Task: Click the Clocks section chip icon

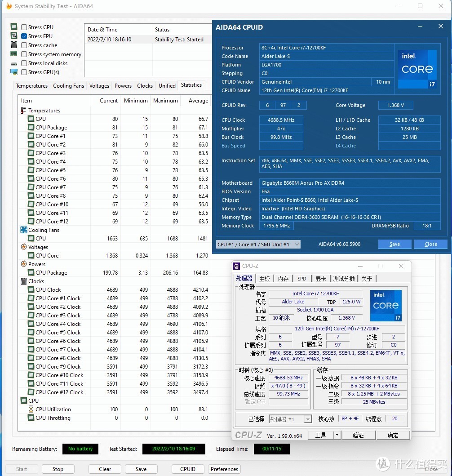Action: (x=24, y=281)
